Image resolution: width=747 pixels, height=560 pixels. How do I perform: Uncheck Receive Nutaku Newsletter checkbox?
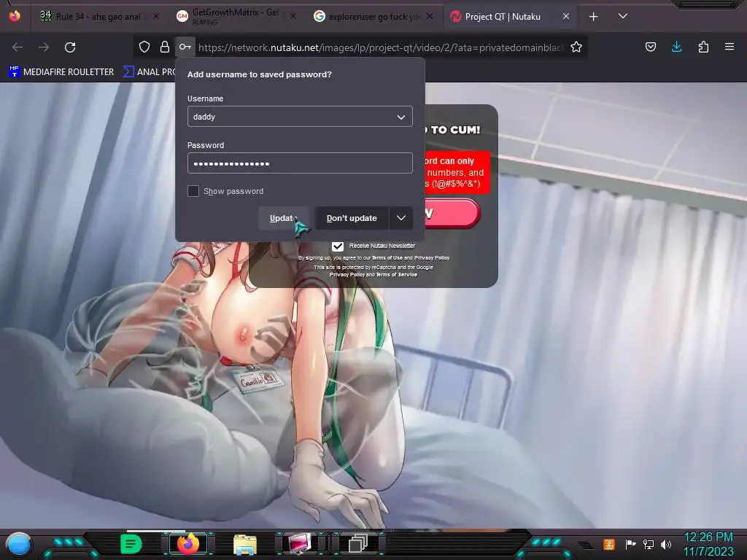tap(337, 246)
